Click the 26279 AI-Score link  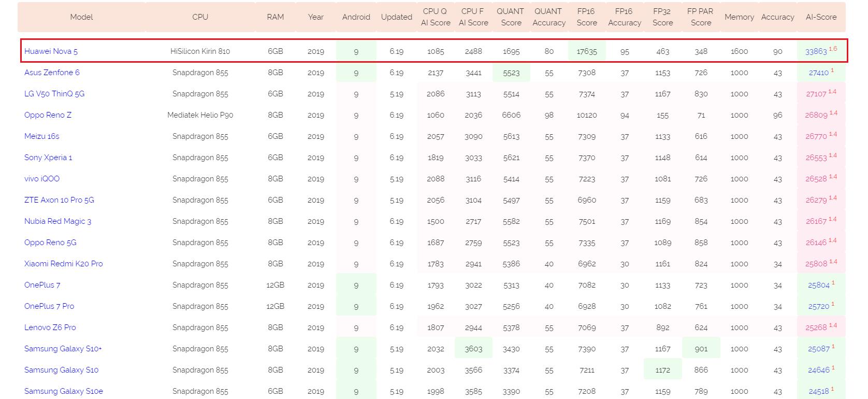click(816, 200)
